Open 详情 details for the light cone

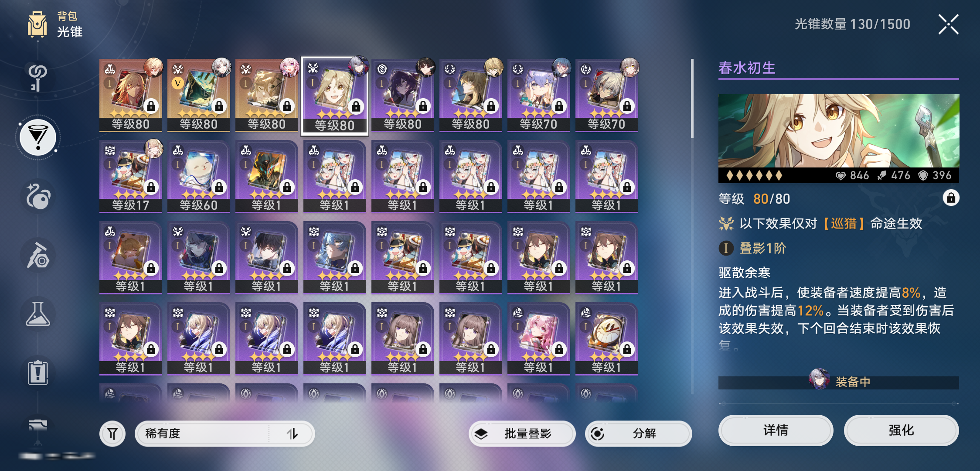click(x=776, y=430)
